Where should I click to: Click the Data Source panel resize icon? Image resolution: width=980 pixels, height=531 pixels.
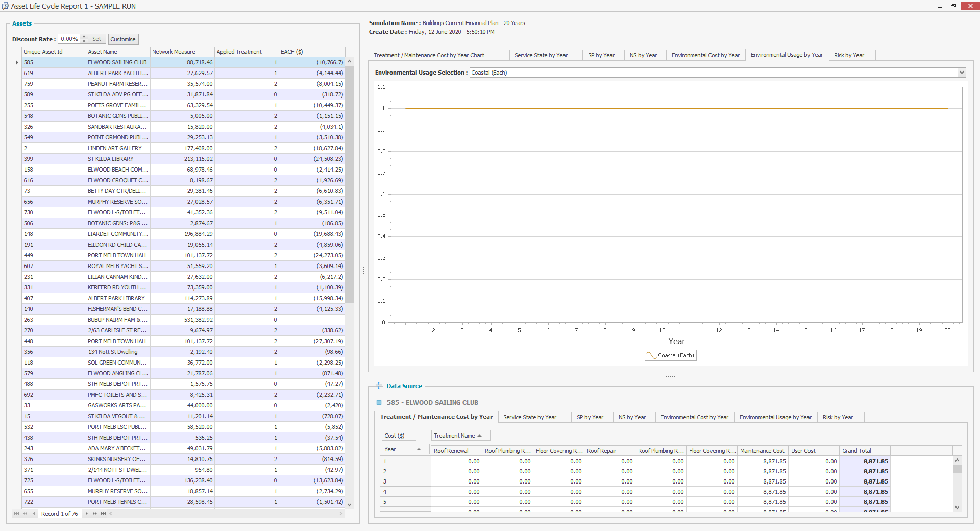[379, 386]
